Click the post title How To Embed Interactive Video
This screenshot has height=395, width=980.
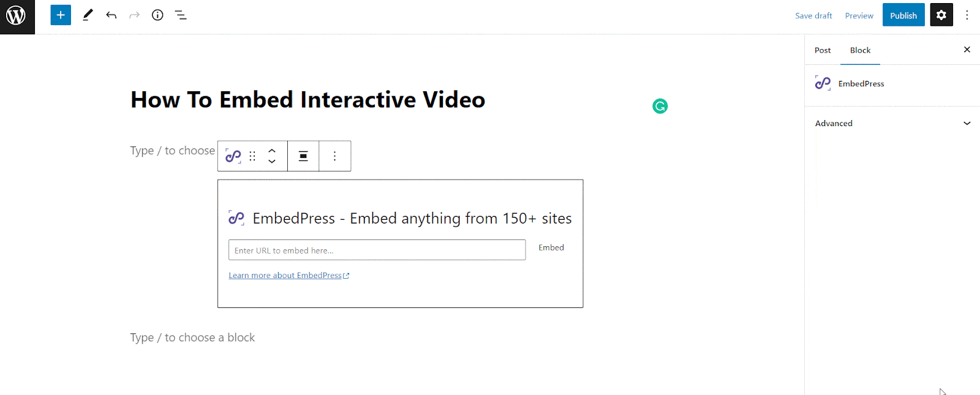pyautogui.click(x=308, y=100)
